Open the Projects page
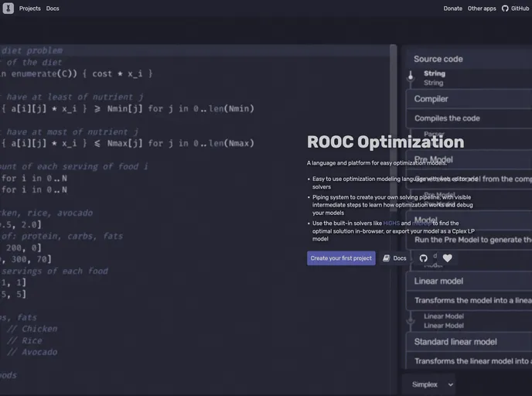The image size is (532, 396). [x=30, y=9]
